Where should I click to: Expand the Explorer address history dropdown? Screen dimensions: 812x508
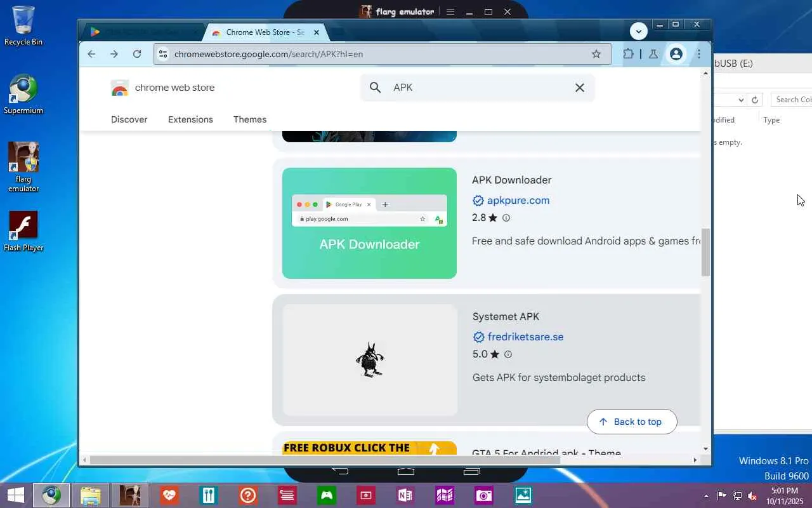click(741, 100)
